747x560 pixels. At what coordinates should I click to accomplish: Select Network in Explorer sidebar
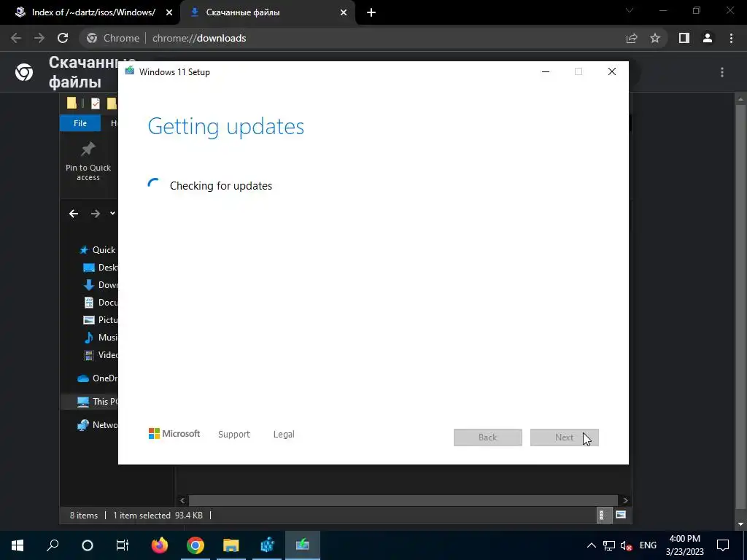[x=97, y=425]
